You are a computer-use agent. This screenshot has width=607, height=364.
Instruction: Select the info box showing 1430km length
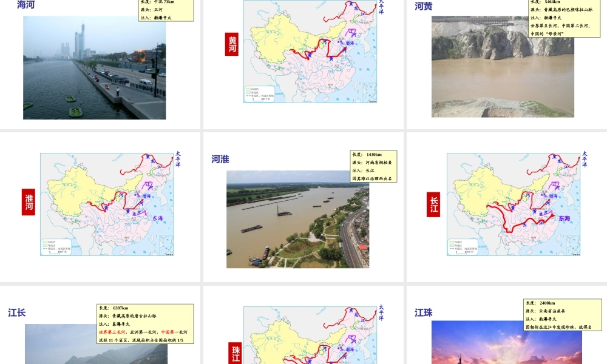[x=373, y=166]
